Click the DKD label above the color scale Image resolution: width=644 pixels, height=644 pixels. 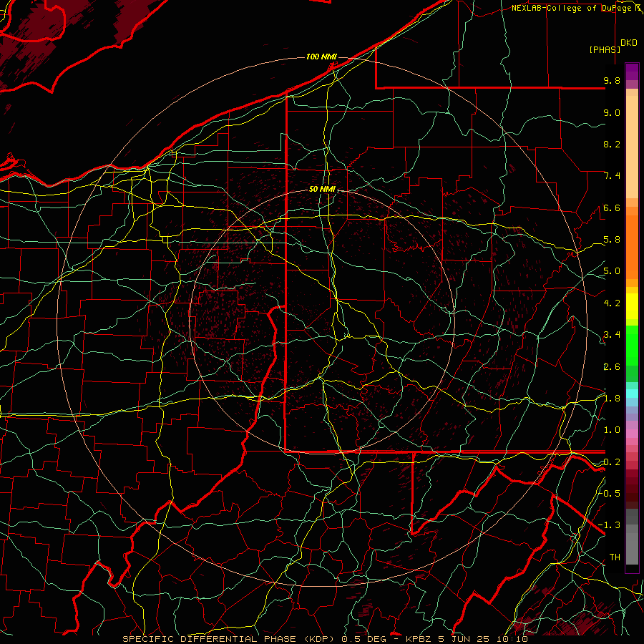pyautogui.click(x=629, y=43)
